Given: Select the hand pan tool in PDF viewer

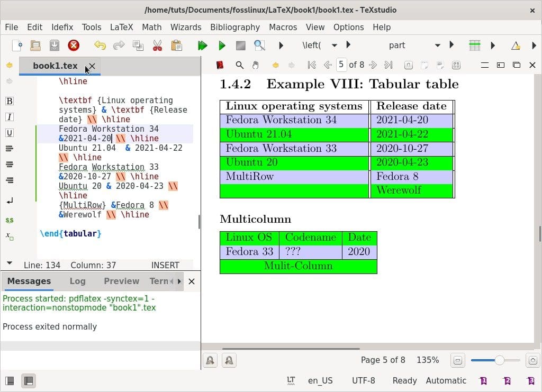Looking at the screenshot, I should 255,65.
